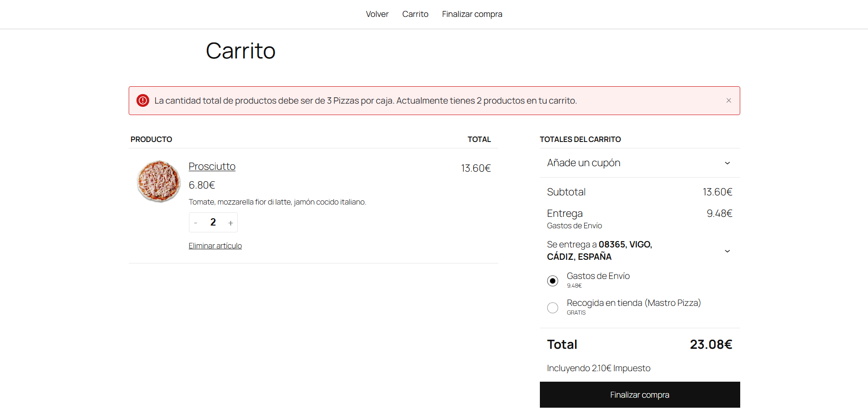Open Volver in the top navigation
Image resolution: width=868 pixels, height=415 pixels.
[x=377, y=14]
